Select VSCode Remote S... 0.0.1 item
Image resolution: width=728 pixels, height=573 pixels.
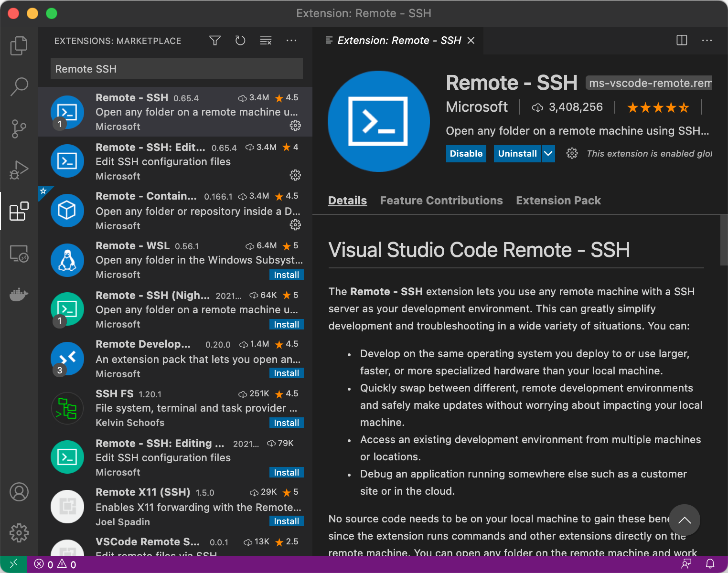[x=175, y=544]
